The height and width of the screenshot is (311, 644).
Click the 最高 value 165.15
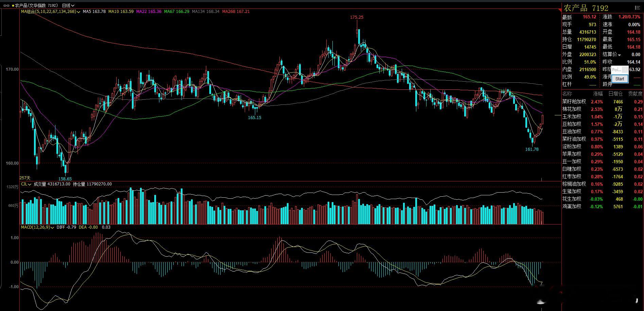pos(633,39)
